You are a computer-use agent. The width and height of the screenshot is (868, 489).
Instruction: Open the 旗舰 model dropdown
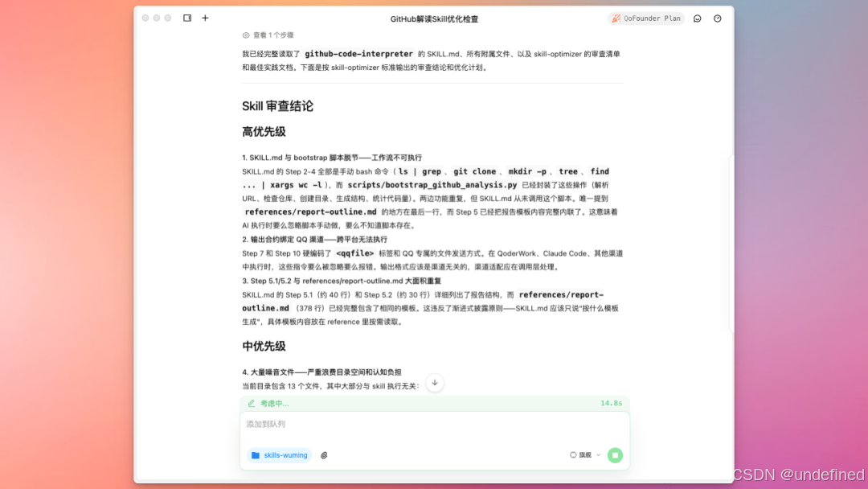585,455
